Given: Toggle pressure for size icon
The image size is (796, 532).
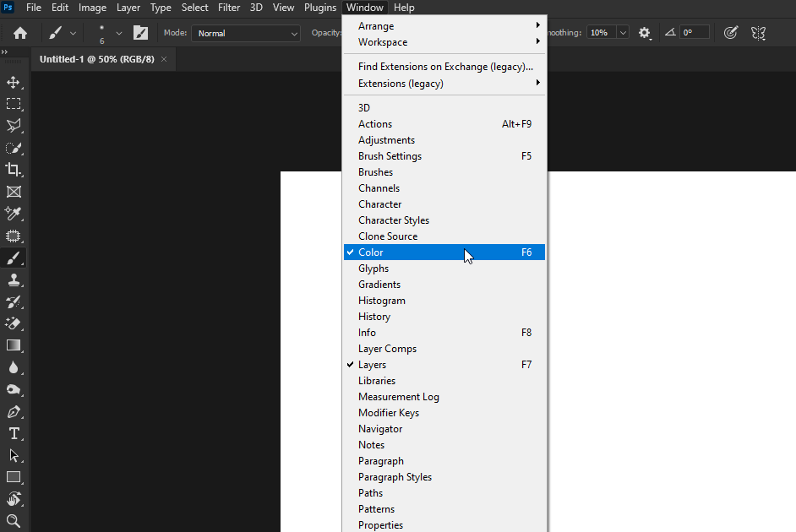Looking at the screenshot, I should [731, 33].
